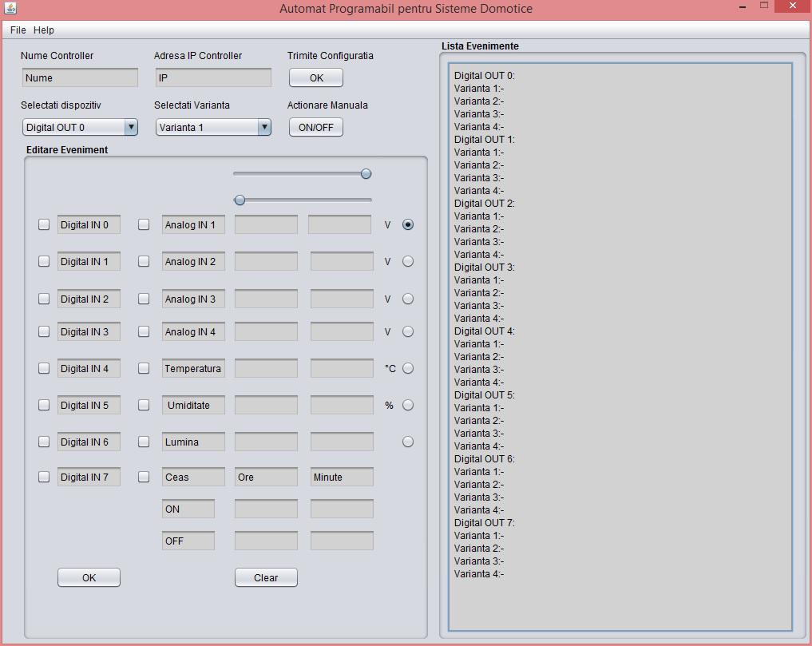This screenshot has height=646, width=812.
Task: Toggle the Umiditate checkbox
Action: [144, 405]
